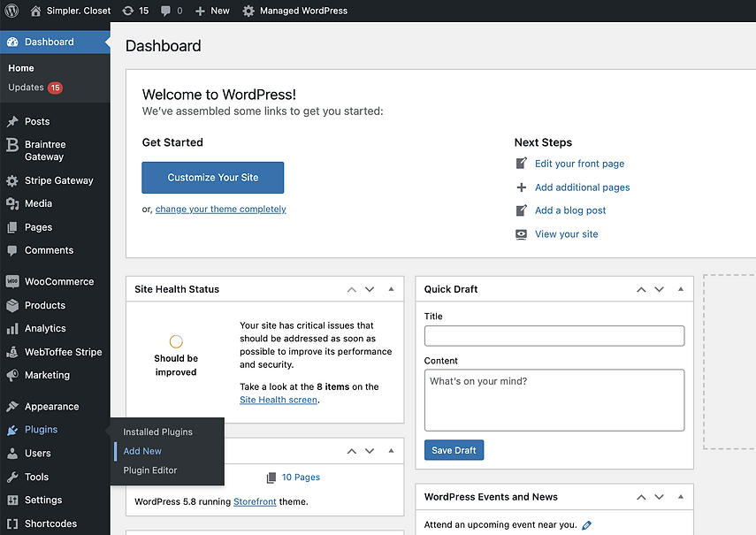Click the plus New icon in admin bar
The width and height of the screenshot is (756, 535).
coord(200,11)
